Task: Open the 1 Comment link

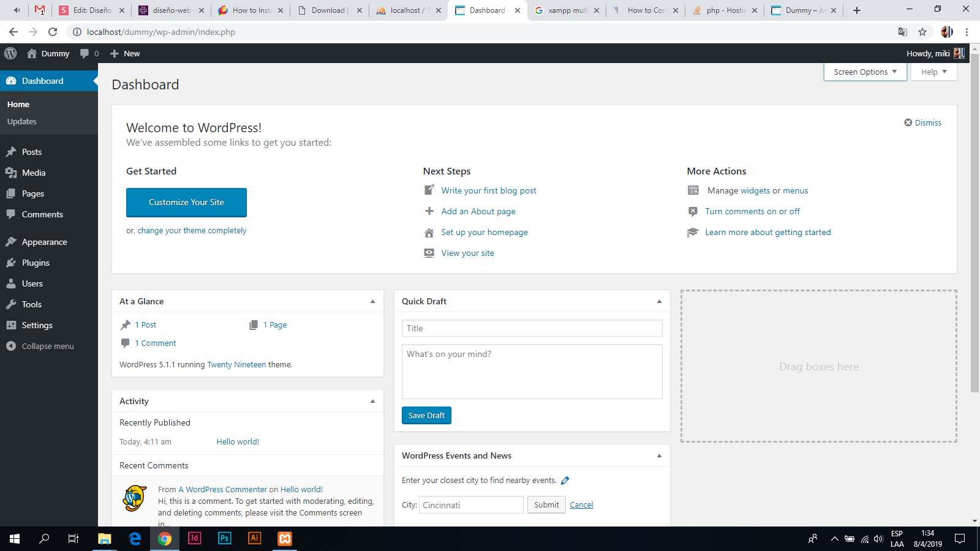Action: pyautogui.click(x=156, y=343)
